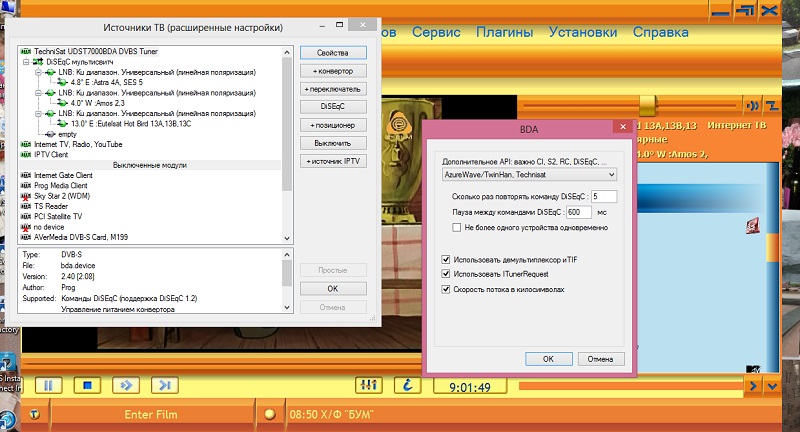Click satellite icon beside 4.8° E Astra
Screen dimensions: 800x432
tap(62, 82)
